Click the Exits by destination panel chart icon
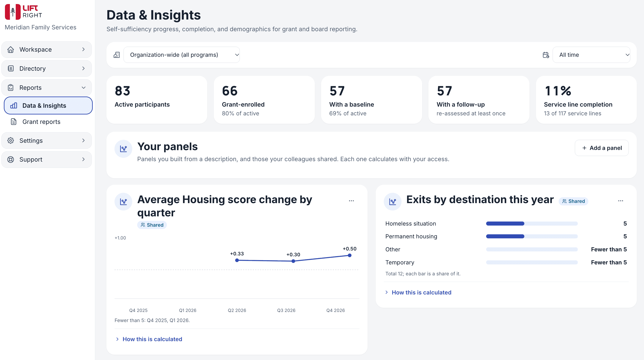 (393, 202)
